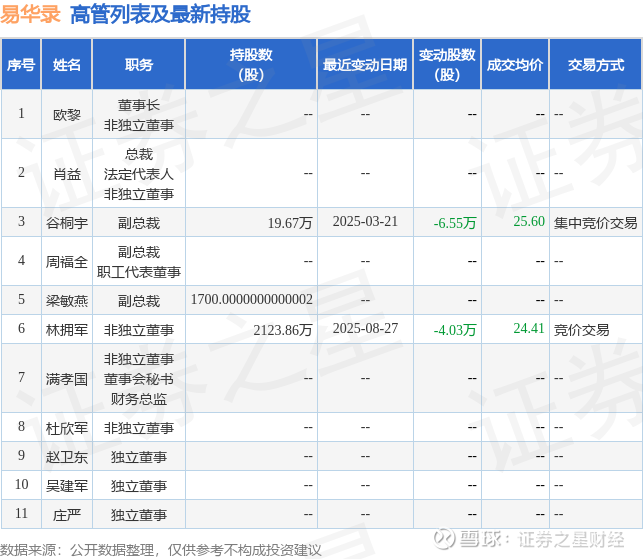This screenshot has height=559, width=643.
Task: Click the serial number 11 cell
Action: pyautogui.click(x=21, y=513)
